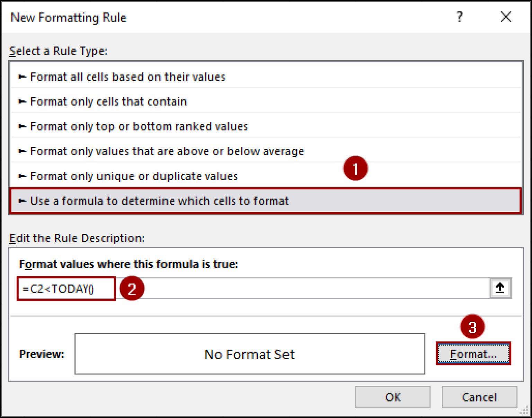Click the arrow icon beside 'Use a formula to determine which cells to format'

tap(22, 201)
